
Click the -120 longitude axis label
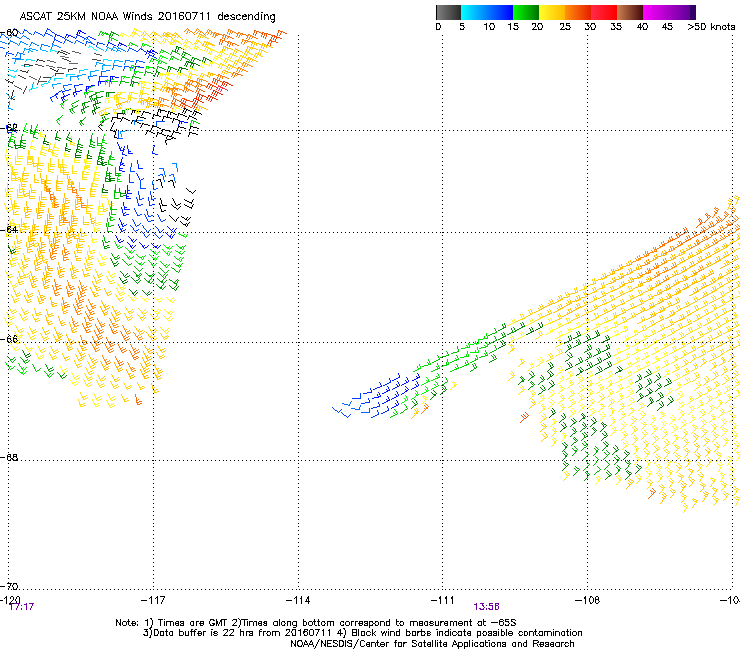[9, 600]
